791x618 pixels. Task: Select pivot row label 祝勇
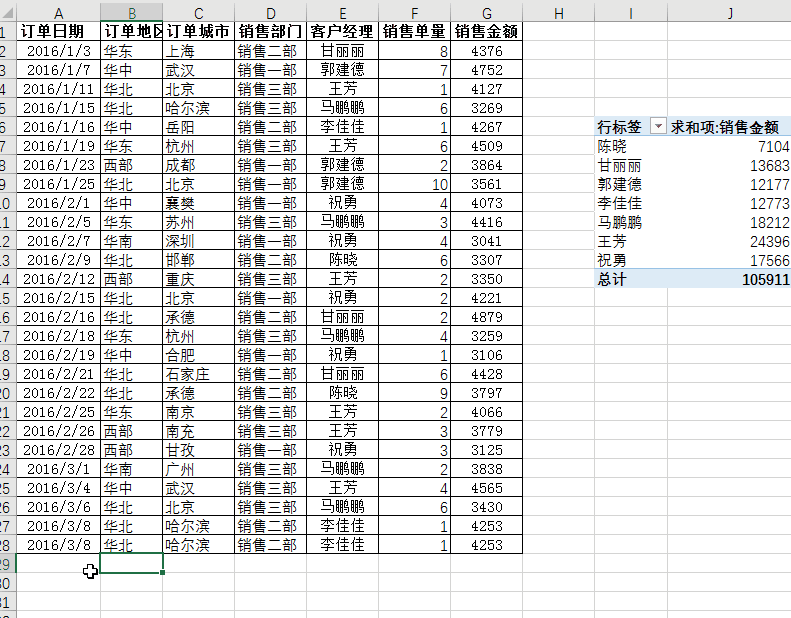tap(631, 260)
